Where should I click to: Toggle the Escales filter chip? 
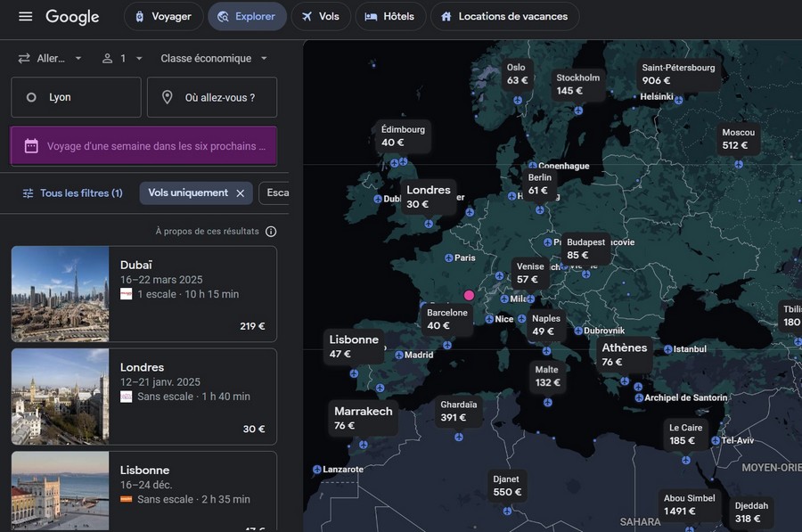[275, 193]
